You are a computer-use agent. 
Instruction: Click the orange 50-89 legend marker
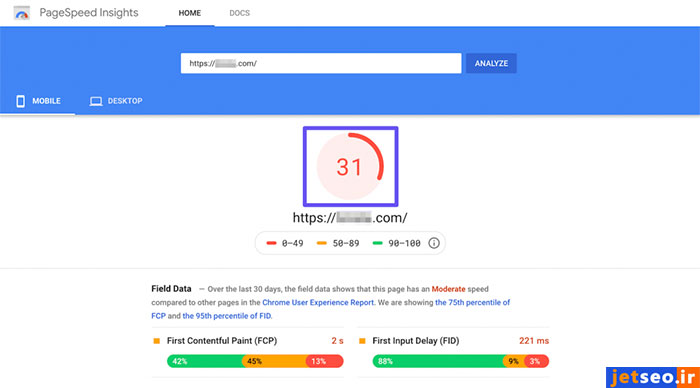[321, 243]
